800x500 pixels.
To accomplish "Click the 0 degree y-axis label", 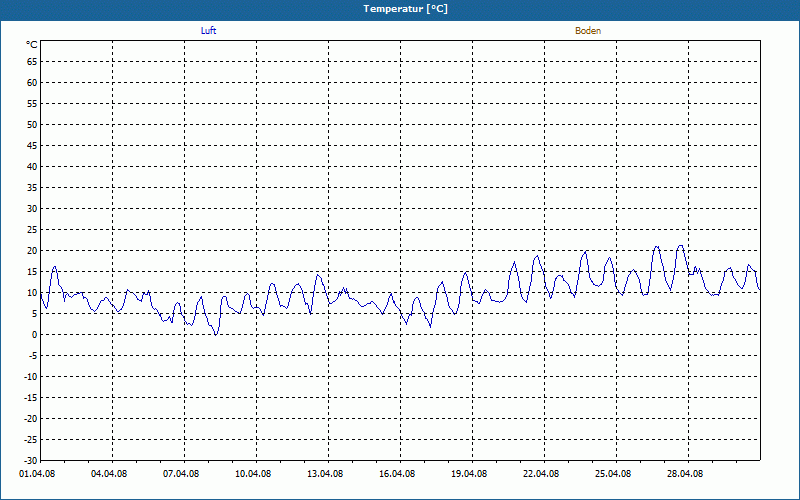I will pos(33,335).
